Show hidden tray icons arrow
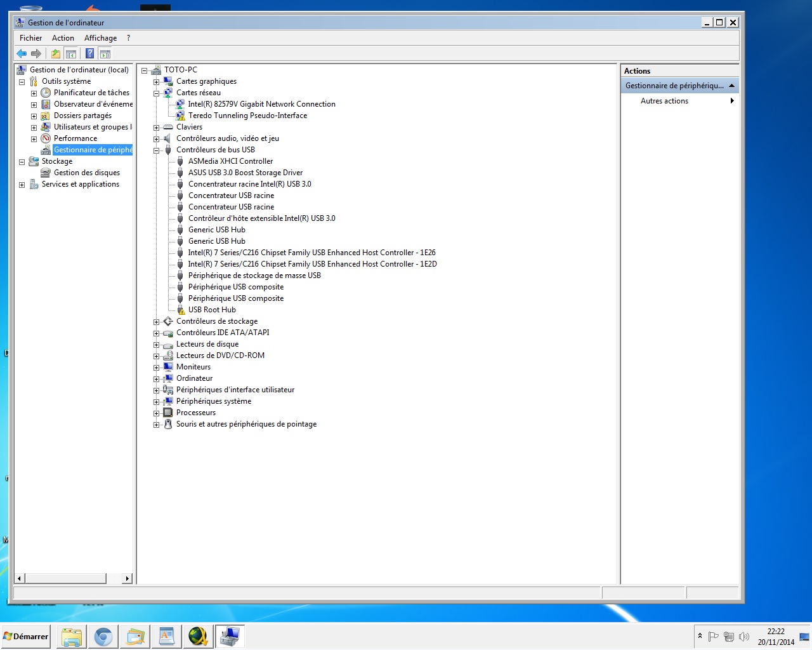The width and height of the screenshot is (812, 650). tap(700, 636)
